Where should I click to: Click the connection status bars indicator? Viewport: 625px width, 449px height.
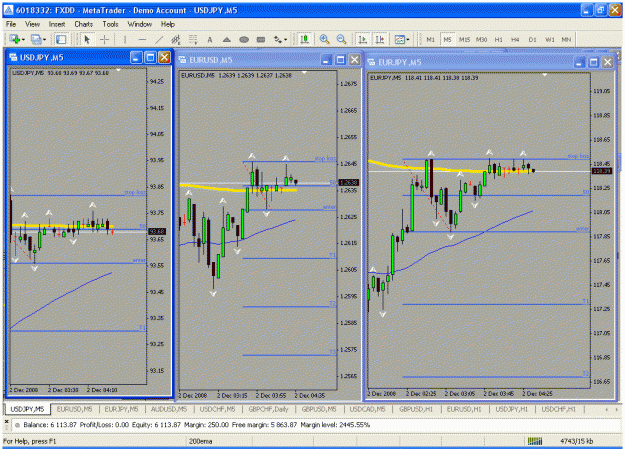[535, 441]
